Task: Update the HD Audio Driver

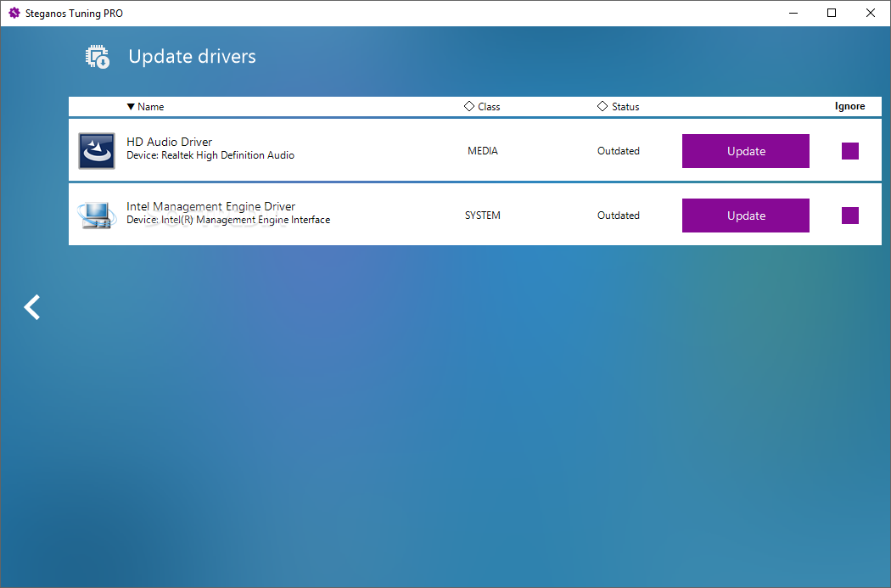Action: tap(746, 151)
